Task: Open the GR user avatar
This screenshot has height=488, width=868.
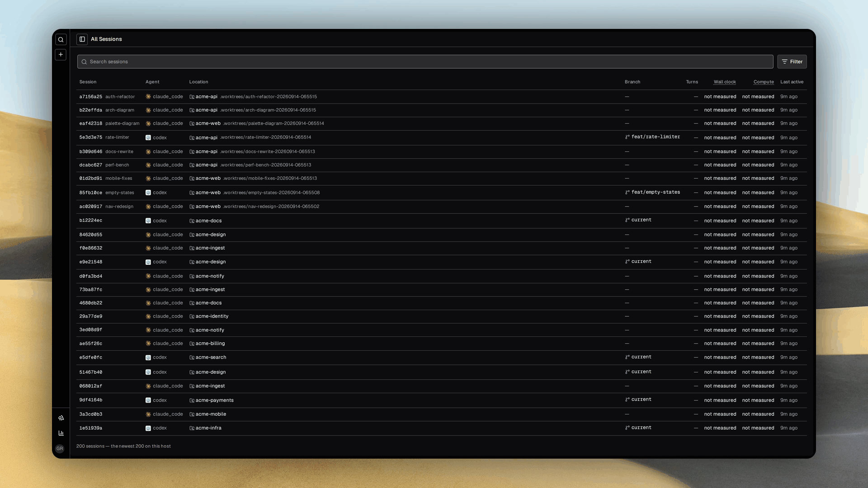Action: click(x=60, y=449)
